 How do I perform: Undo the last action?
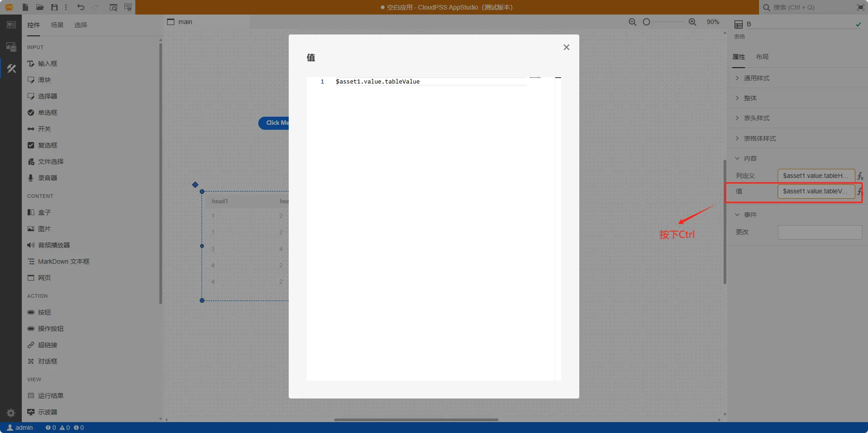pos(81,7)
